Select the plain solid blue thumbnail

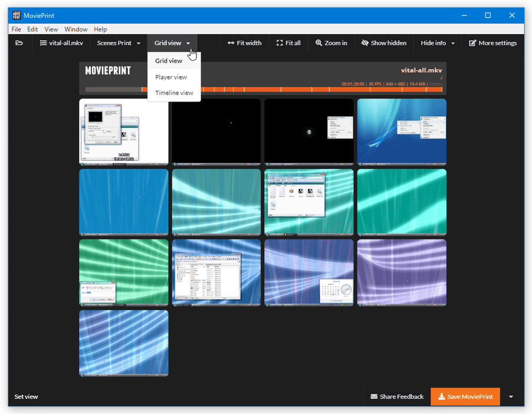[x=124, y=202]
